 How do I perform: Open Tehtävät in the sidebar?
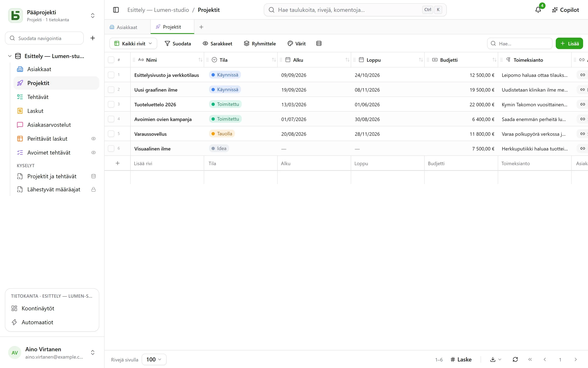pyautogui.click(x=56, y=97)
